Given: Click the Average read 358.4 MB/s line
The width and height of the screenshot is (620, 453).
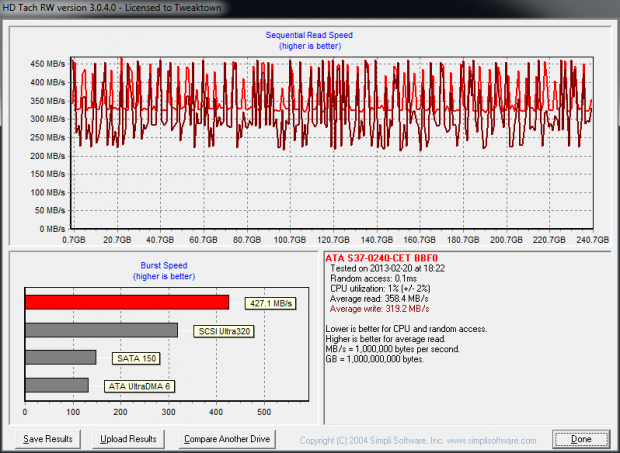Looking at the screenshot, I should click(382, 299).
